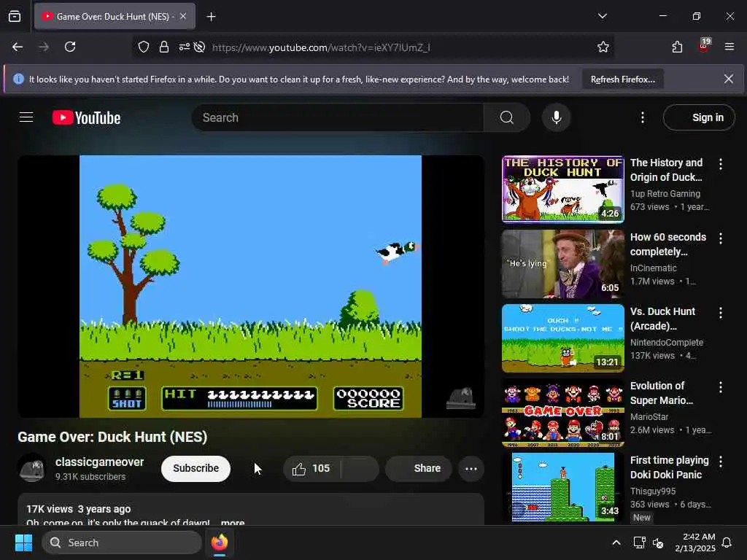747x560 pixels.
Task: Open options menu for First time playing Doki Doki Panic
Action: 720,462
